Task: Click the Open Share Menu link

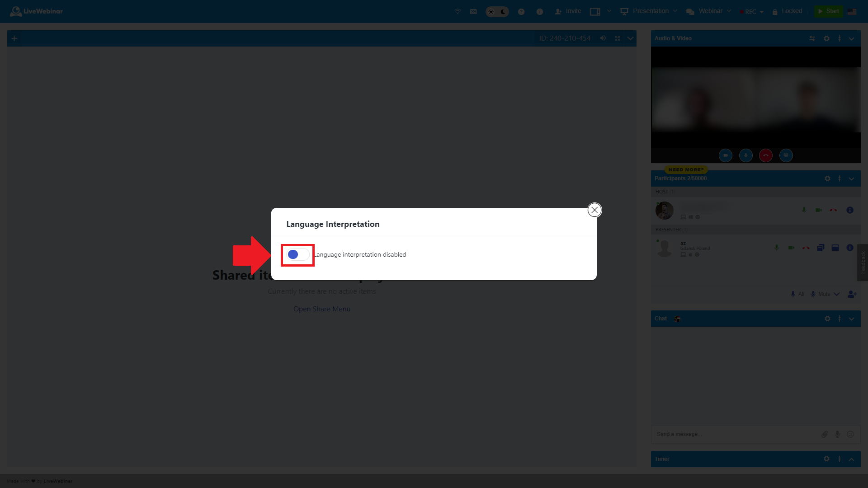Action: pos(321,309)
